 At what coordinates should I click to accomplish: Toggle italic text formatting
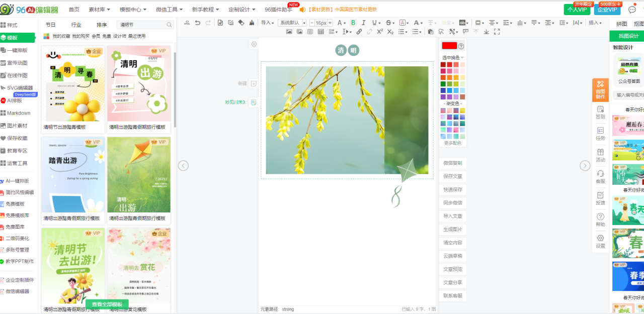364,23
